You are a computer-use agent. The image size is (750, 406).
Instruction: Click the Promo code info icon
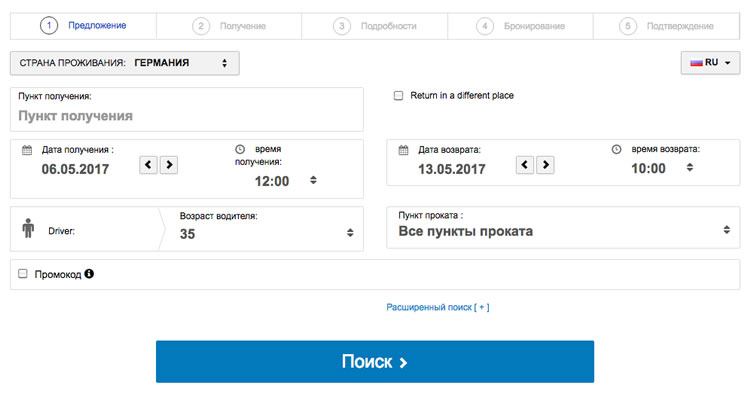point(89,273)
